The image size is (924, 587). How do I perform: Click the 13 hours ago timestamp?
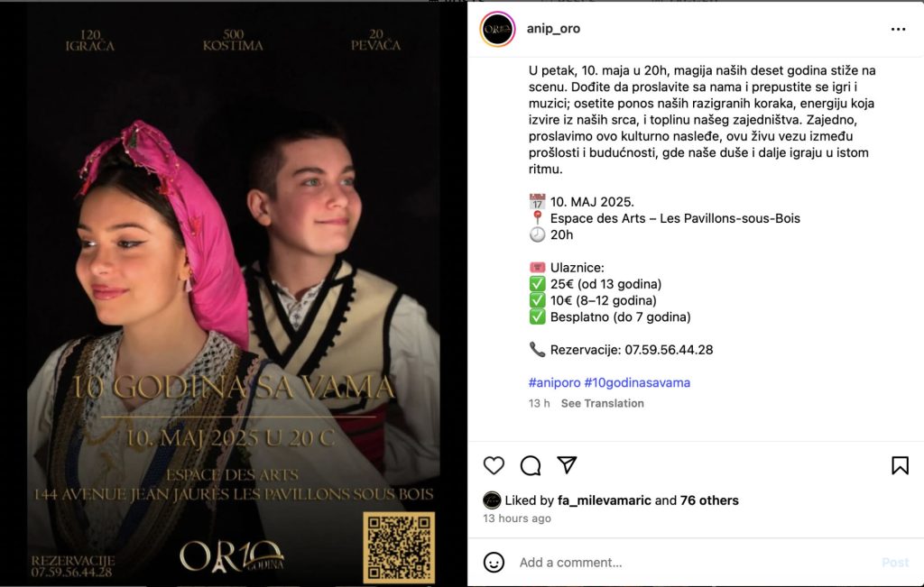[517, 518]
